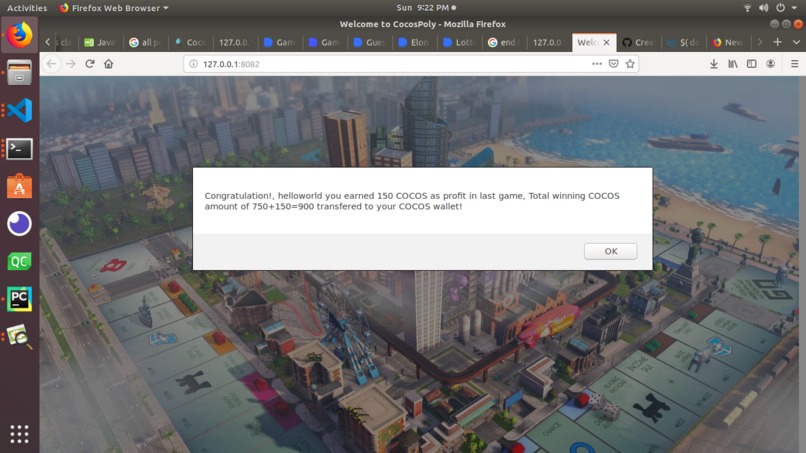This screenshot has width=806, height=453.
Task: Open Visual Studio Code from dock
Action: (x=20, y=110)
